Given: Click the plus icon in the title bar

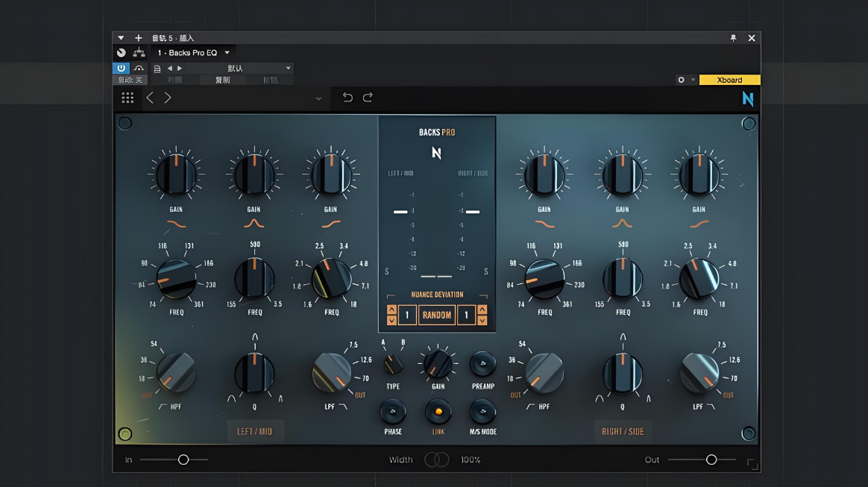Looking at the screenshot, I should pyautogui.click(x=139, y=38).
